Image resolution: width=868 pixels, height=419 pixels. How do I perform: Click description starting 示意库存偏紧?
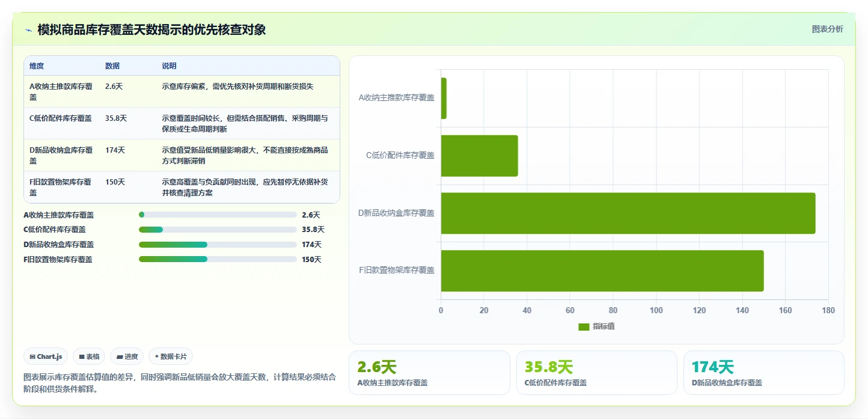237,87
